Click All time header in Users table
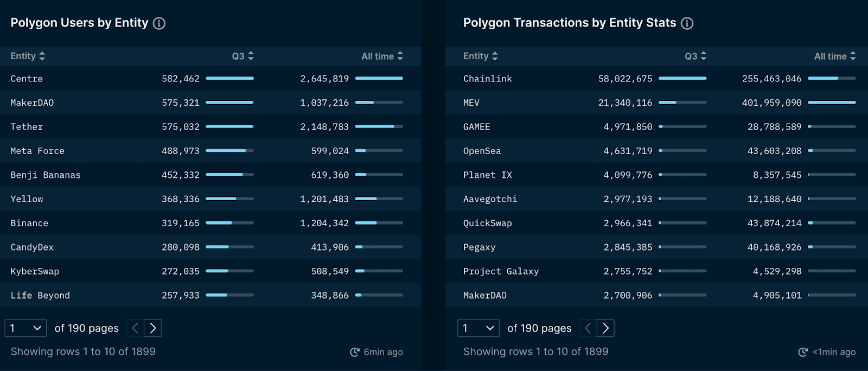Viewport: 868px width, 371px height. point(378,56)
